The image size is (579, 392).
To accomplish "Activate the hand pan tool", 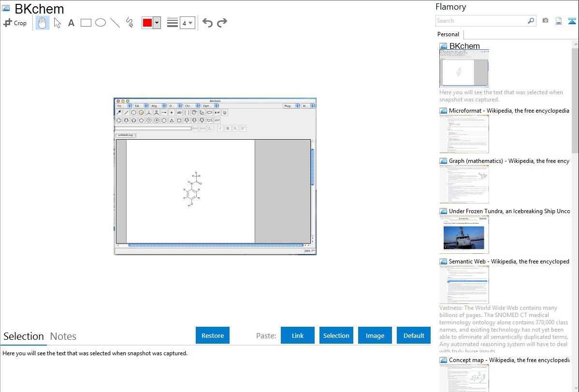I will (43, 23).
